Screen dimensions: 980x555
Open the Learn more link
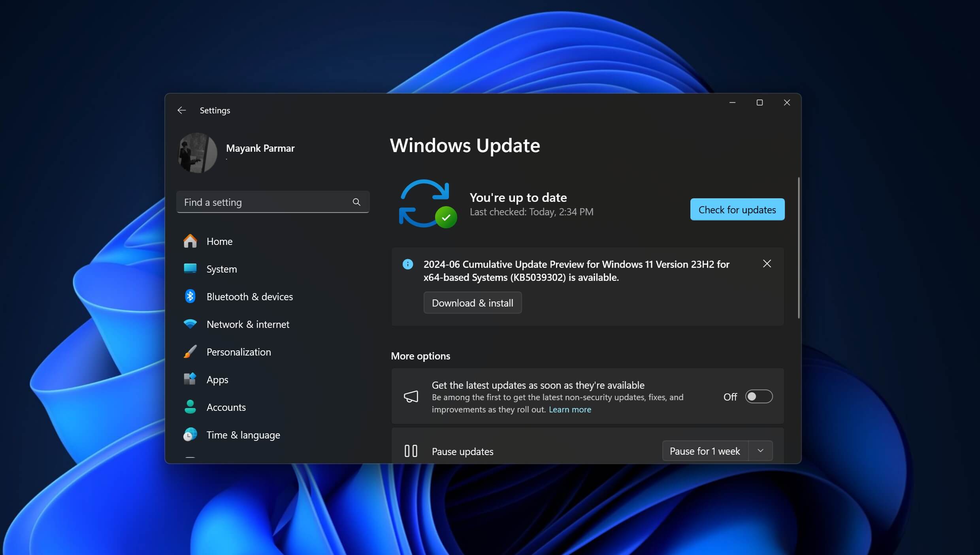(570, 410)
